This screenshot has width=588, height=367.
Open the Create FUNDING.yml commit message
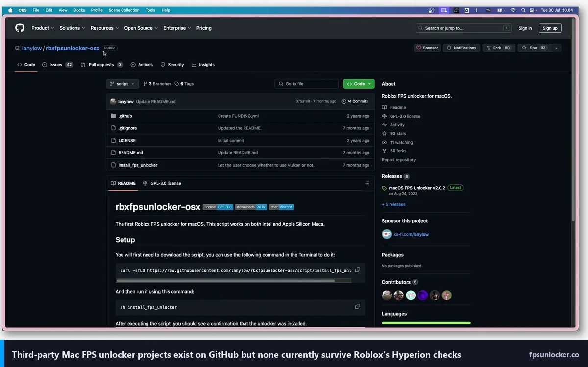point(238,116)
